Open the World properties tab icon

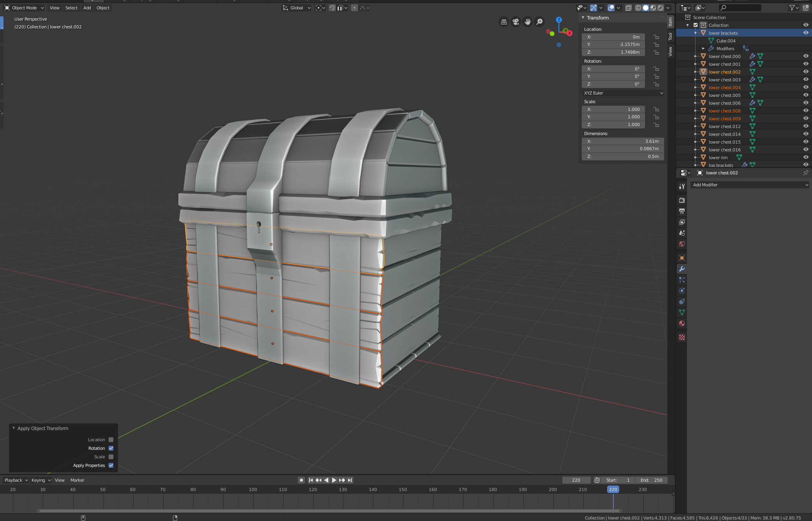tap(682, 244)
